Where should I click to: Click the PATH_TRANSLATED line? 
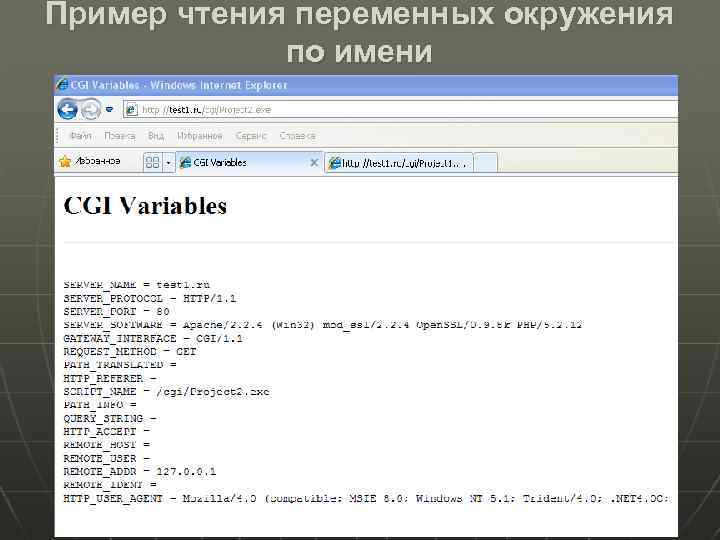tap(120, 365)
